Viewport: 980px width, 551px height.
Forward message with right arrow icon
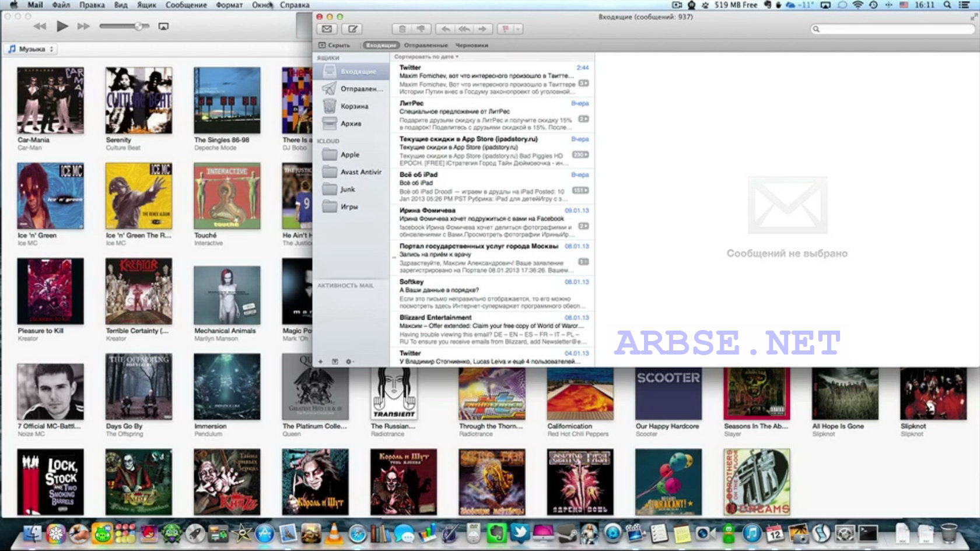point(483,29)
